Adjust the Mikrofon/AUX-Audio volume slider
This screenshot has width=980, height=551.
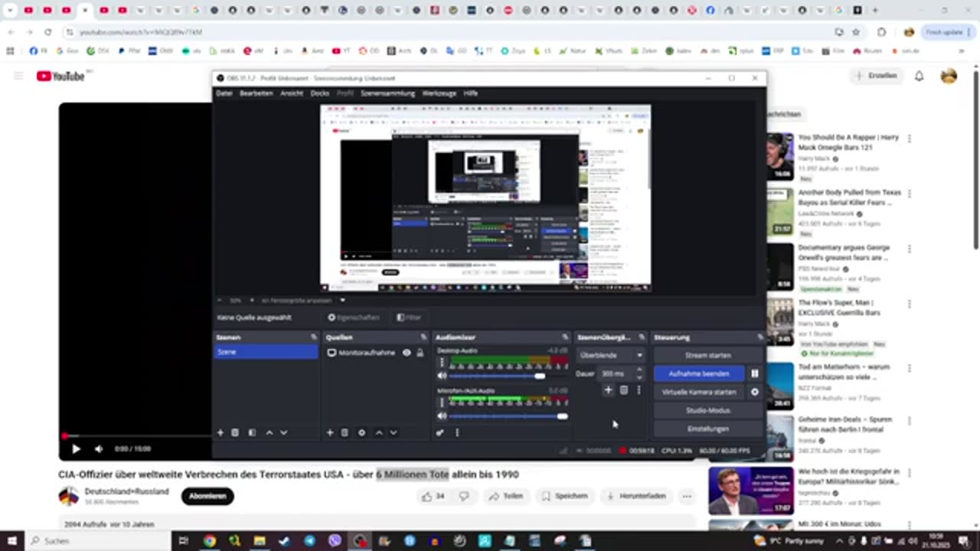point(508,416)
